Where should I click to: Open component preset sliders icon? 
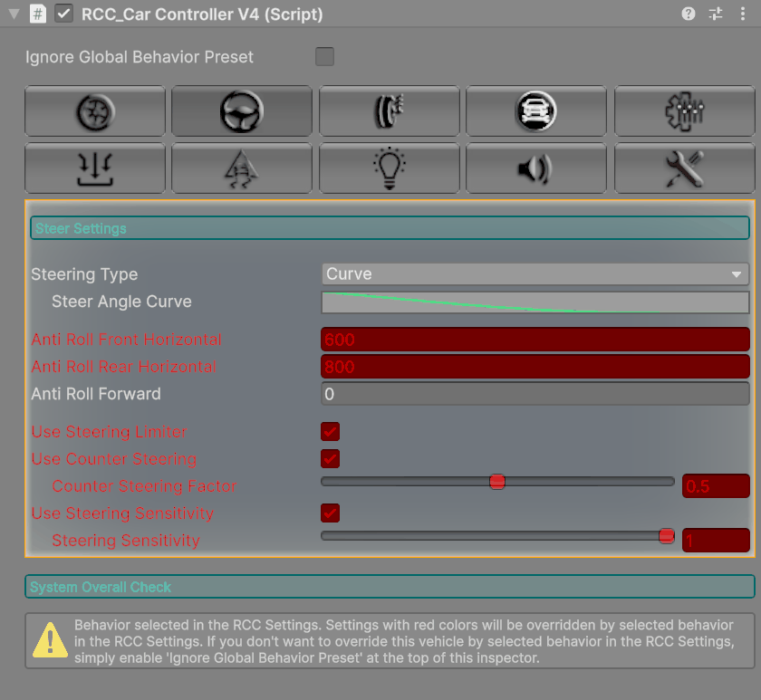click(x=716, y=14)
